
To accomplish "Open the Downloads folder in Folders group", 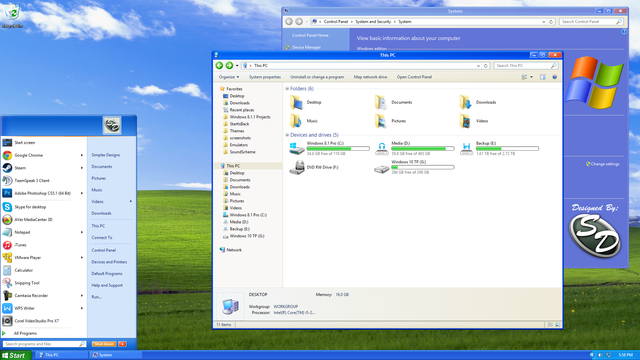I will pyautogui.click(x=478, y=102).
